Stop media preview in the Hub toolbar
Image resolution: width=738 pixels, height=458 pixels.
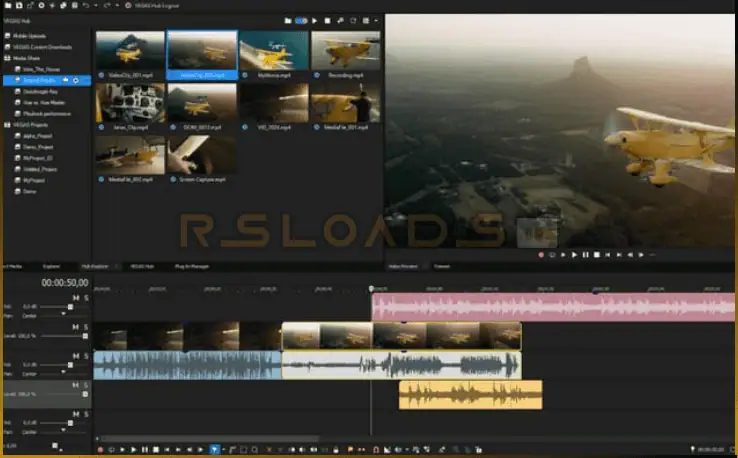[x=328, y=21]
